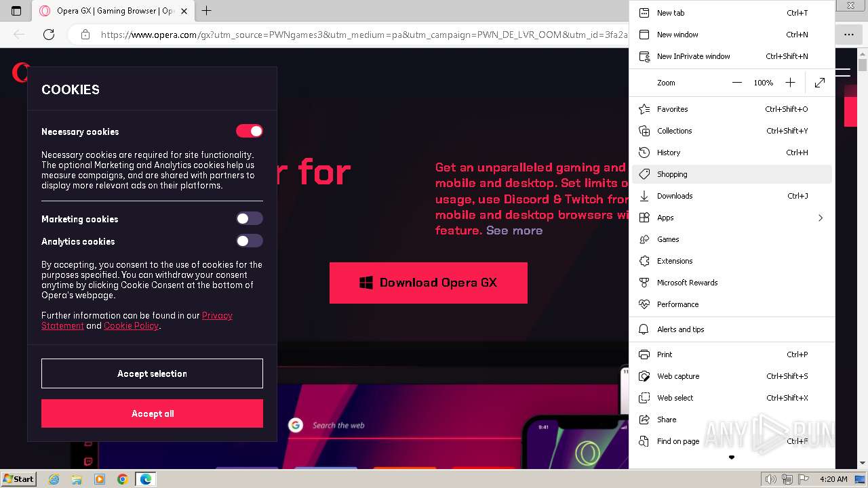
Task: Click the Alerts and tips bell icon
Action: (x=644, y=329)
